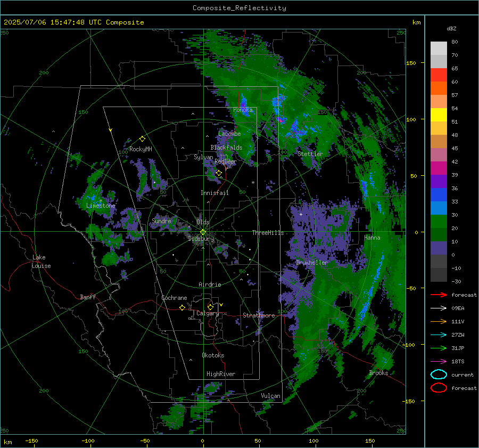Screen dimensions: 479x448
Task: Click the Red Deer city label
Action: click(x=226, y=161)
